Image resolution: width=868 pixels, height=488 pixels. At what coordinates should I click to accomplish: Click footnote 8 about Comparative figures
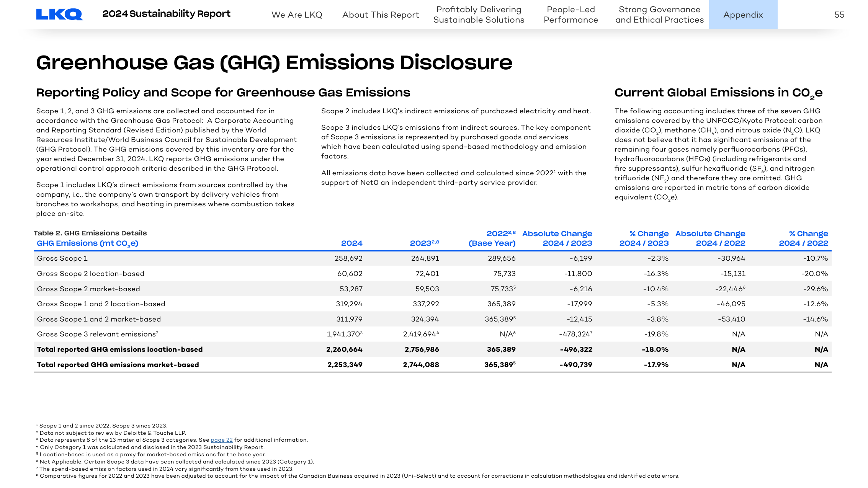(358, 476)
